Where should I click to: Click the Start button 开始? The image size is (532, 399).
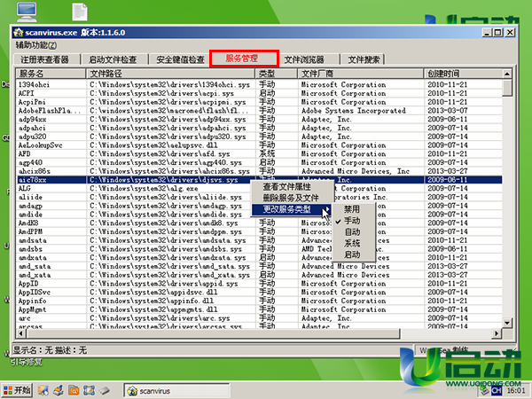coord(17,390)
